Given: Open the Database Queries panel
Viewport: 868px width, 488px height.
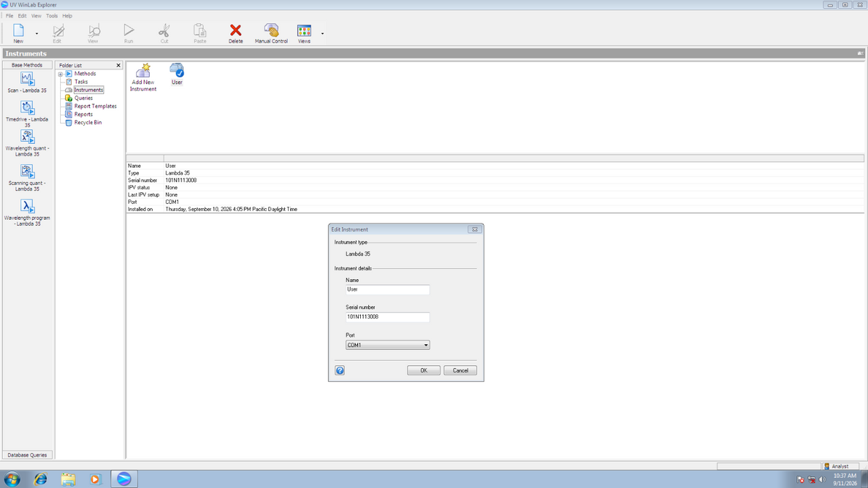Looking at the screenshot, I should 27,455.
